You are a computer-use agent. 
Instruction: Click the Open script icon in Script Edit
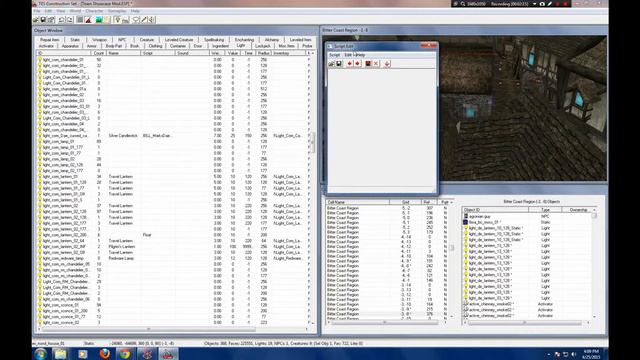point(331,64)
